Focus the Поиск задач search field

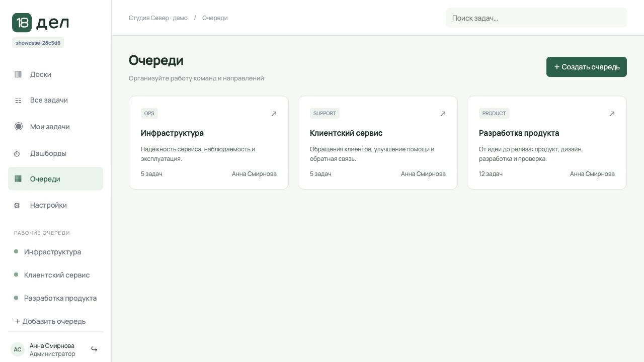click(x=536, y=18)
